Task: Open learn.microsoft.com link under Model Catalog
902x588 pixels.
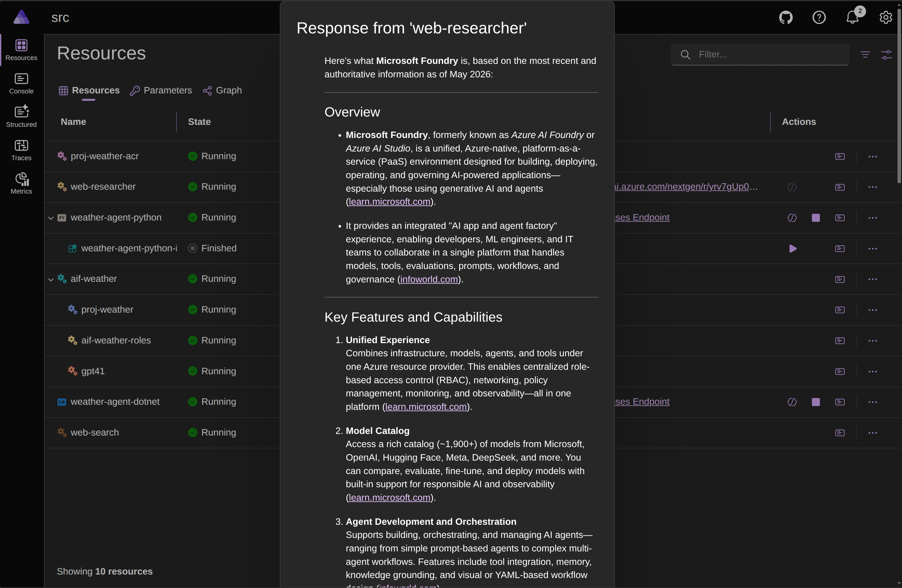Action: click(x=389, y=497)
